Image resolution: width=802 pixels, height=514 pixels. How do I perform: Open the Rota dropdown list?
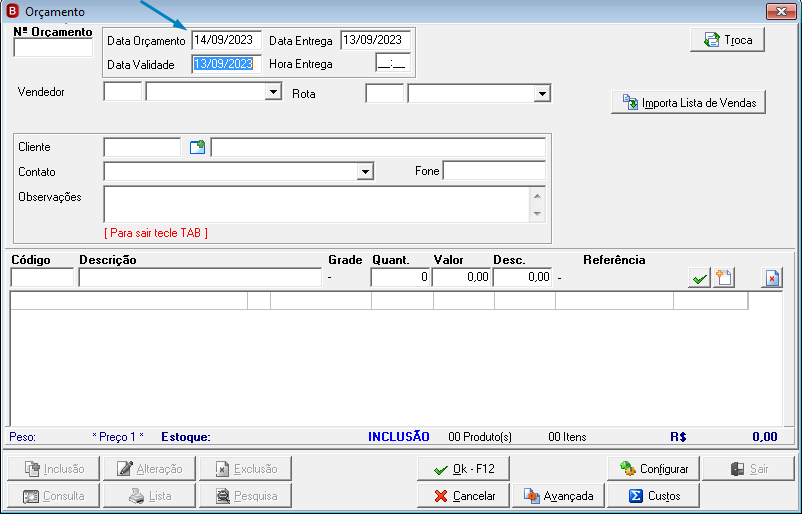(542, 94)
